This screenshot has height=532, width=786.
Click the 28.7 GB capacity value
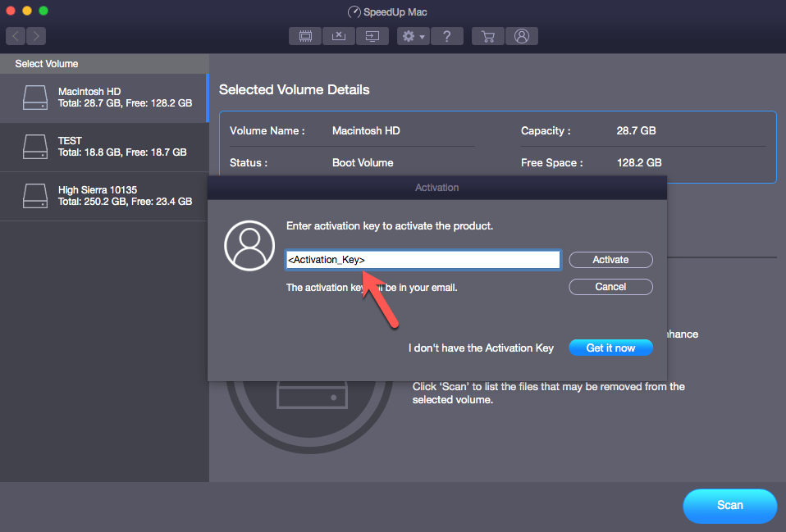pos(636,131)
